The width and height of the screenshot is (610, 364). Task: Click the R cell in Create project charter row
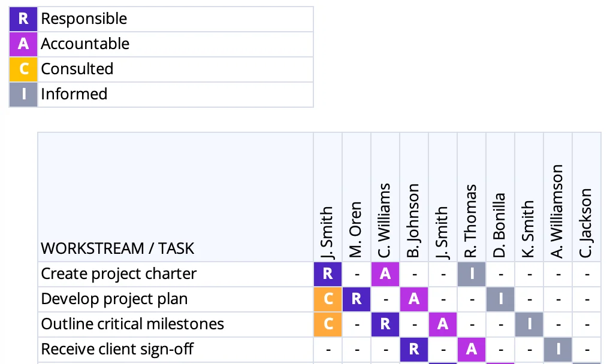tap(328, 274)
